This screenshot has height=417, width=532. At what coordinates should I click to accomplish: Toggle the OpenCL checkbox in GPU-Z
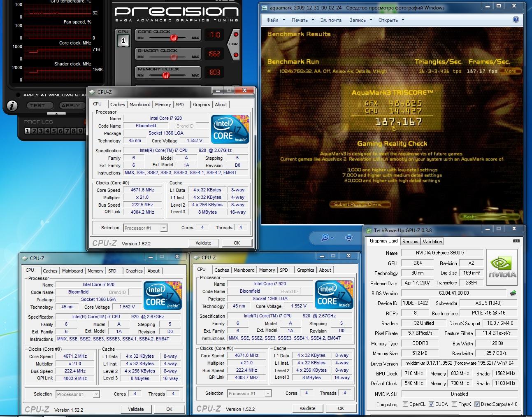pos(406,404)
